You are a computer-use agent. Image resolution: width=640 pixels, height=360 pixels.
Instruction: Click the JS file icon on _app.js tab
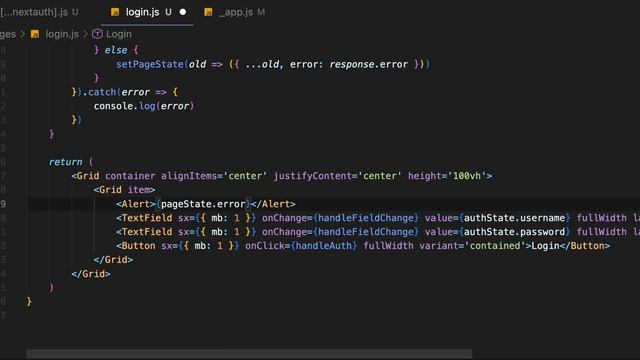208,12
